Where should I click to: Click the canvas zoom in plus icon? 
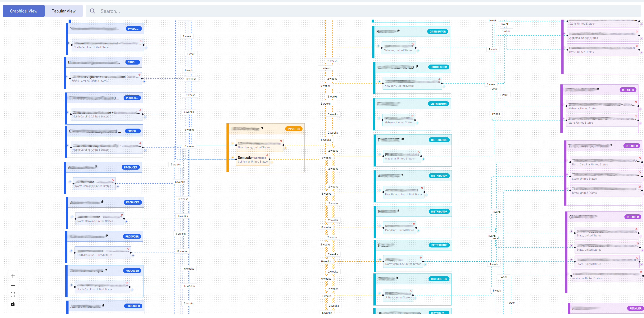click(13, 276)
